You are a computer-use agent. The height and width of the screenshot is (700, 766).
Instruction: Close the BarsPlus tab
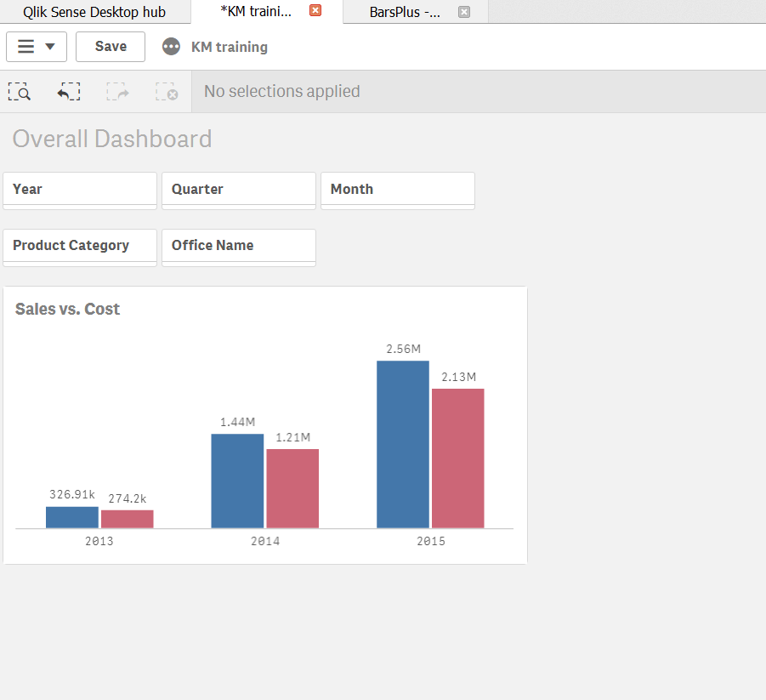coord(464,12)
